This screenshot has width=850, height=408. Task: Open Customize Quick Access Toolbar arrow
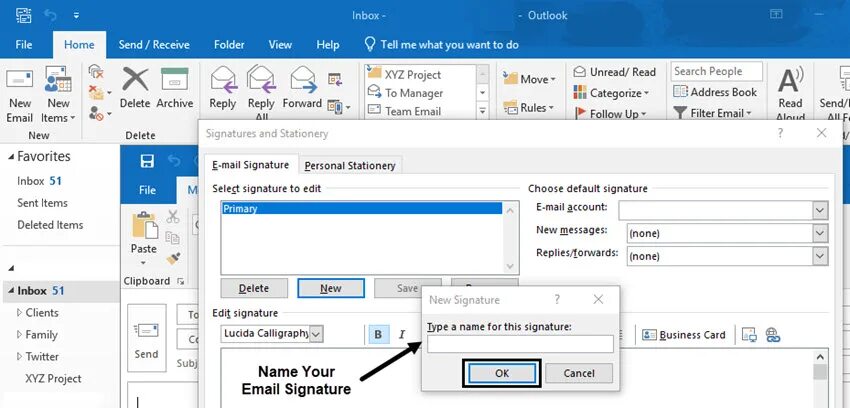tap(76, 15)
